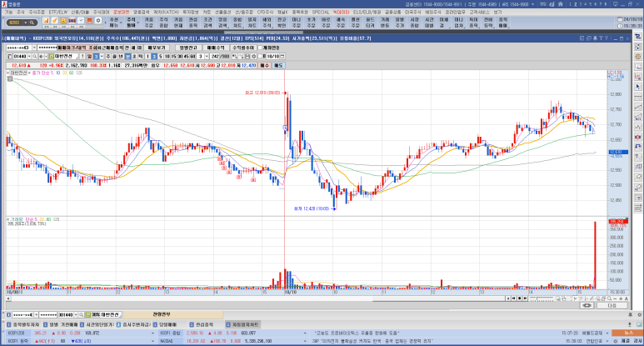Click the 종합차트 toolbar shortcut
644x346 pixels.
click(x=237, y=23)
